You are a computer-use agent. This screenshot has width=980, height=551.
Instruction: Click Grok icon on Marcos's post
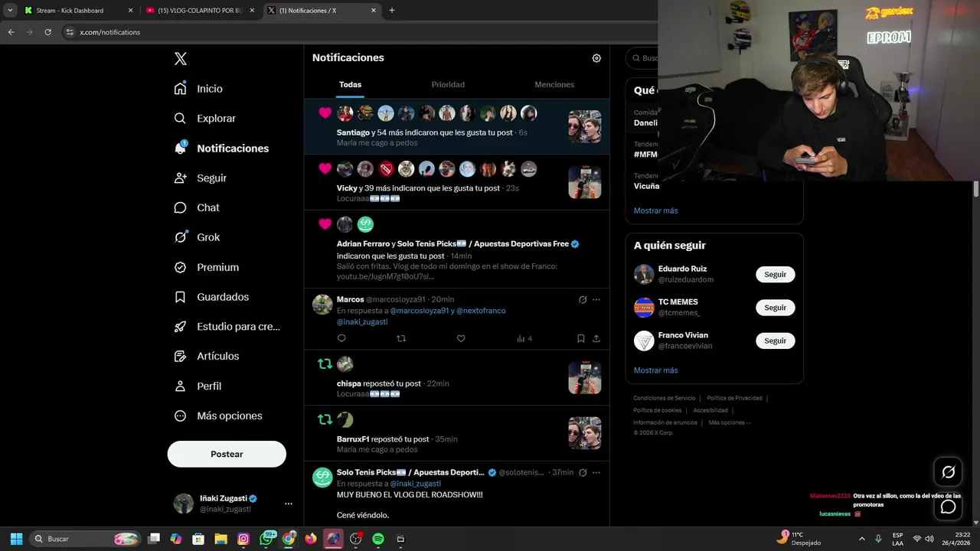583,300
